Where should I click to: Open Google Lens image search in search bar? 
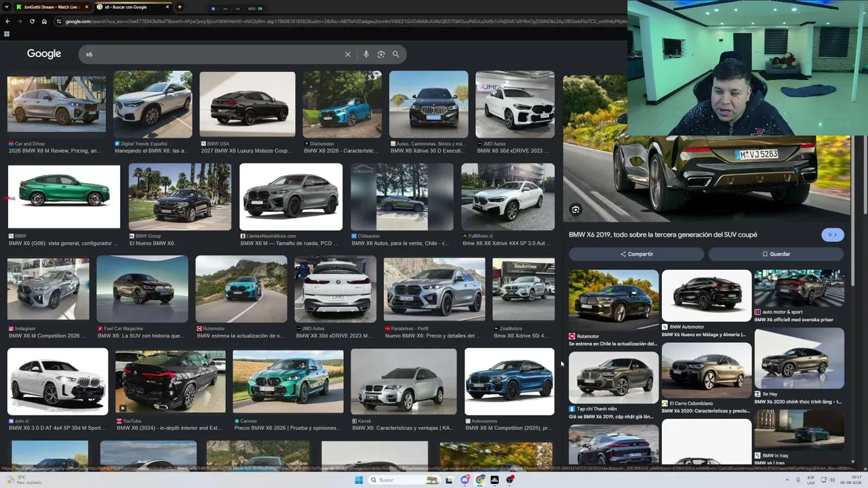pos(381,54)
